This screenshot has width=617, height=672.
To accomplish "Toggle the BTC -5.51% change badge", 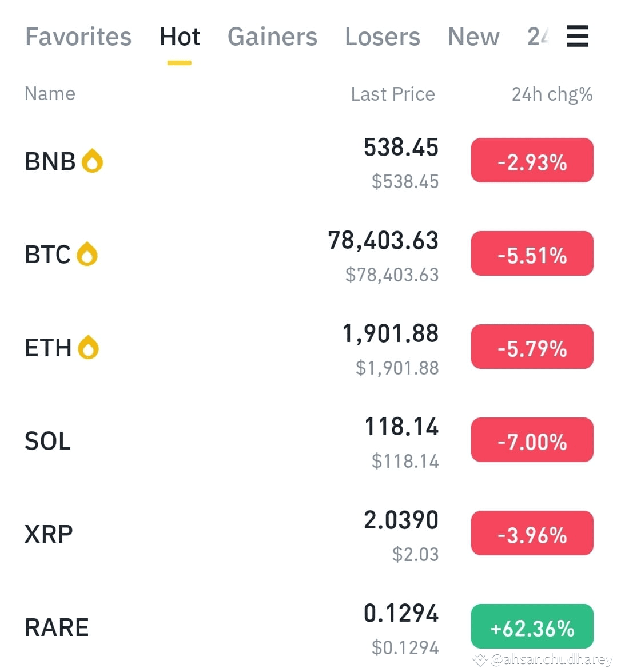I will [532, 253].
